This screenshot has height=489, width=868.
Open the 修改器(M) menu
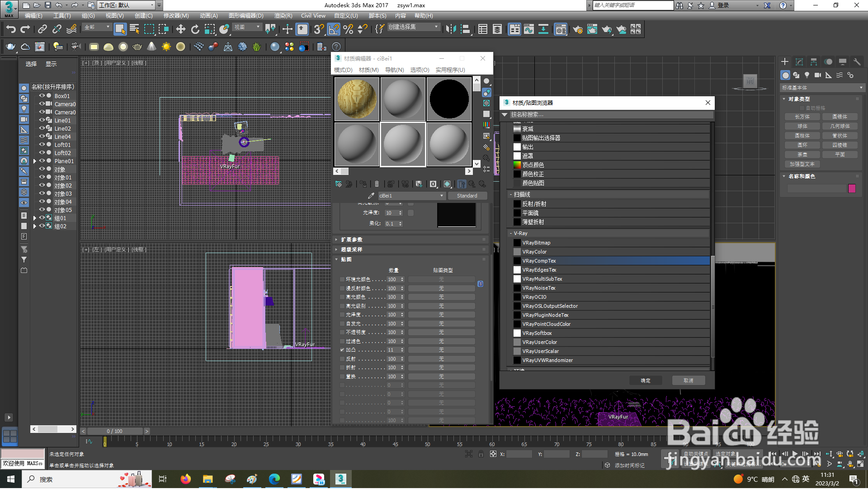coord(176,16)
